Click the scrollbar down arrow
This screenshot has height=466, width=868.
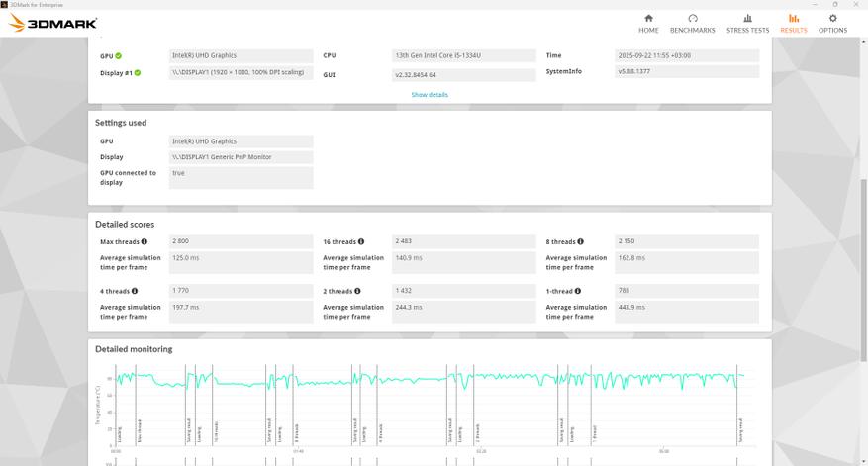pyautogui.click(x=863, y=462)
